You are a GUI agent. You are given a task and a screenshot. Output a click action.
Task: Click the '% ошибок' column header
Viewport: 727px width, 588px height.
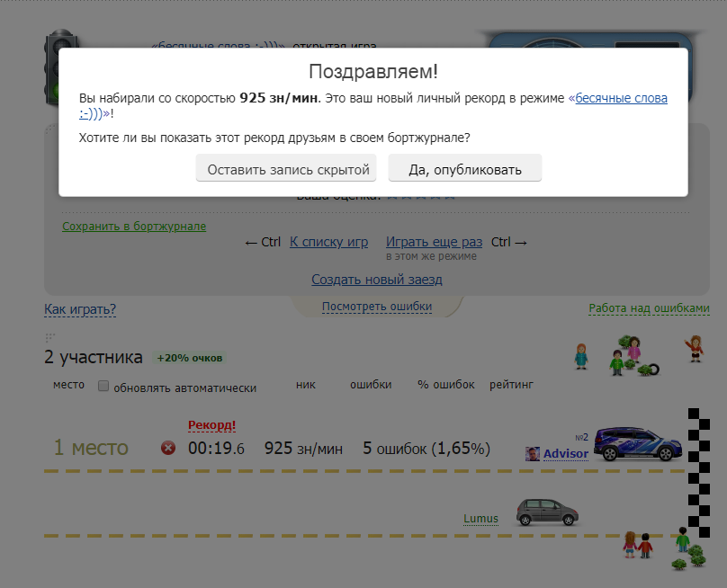tap(446, 385)
